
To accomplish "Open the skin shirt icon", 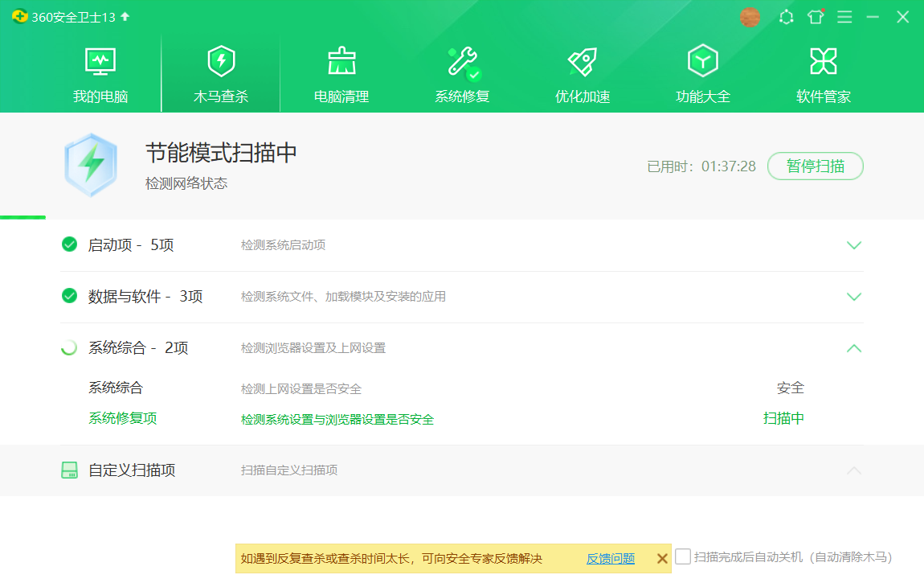I will [x=816, y=17].
